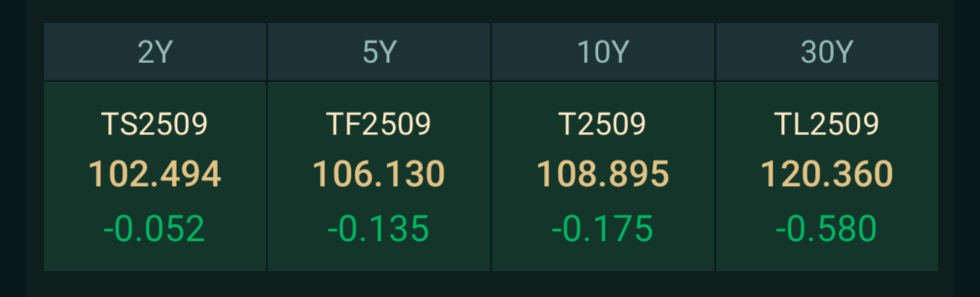Viewport: 980px width, 297px height.
Task: Click the 120.360 price value
Action: (x=827, y=175)
